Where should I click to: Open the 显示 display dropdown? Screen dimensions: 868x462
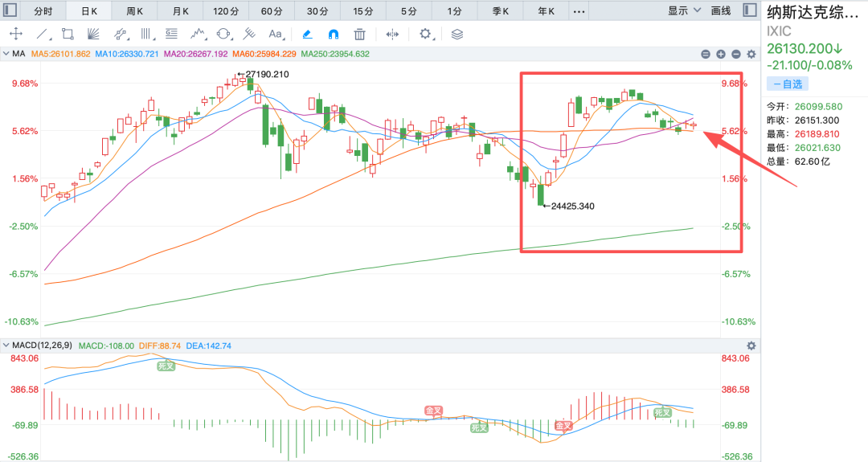coord(684,10)
